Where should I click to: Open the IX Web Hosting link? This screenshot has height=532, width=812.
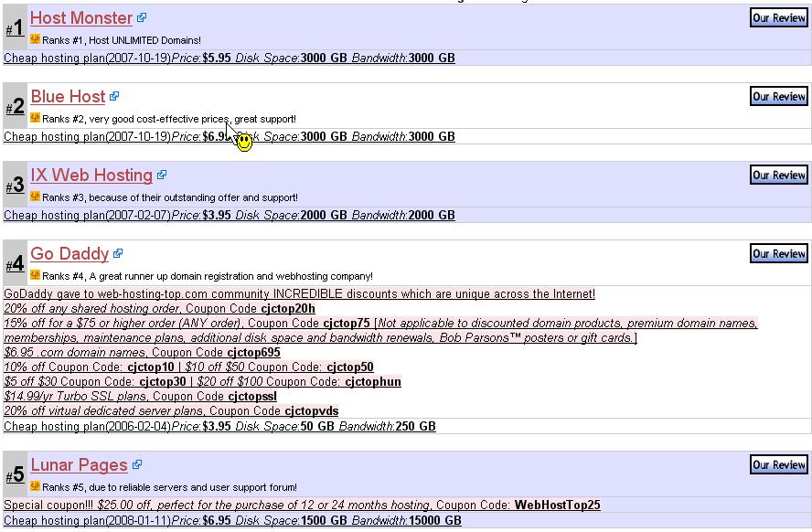(91, 176)
